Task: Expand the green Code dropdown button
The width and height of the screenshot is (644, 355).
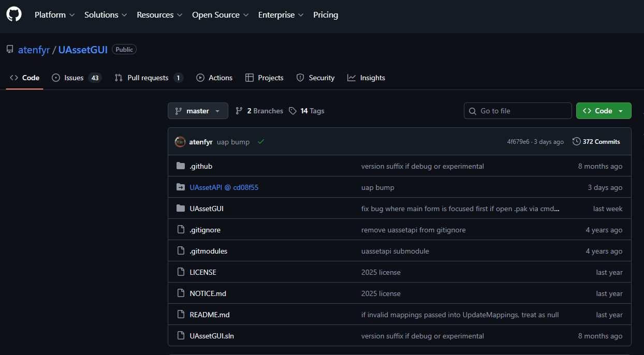Action: (604, 111)
